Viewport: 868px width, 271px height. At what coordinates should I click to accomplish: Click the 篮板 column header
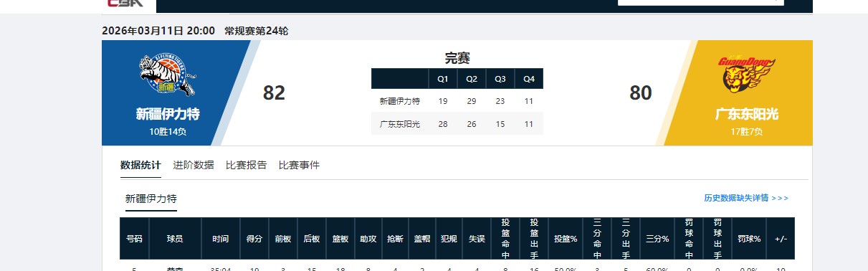340,239
